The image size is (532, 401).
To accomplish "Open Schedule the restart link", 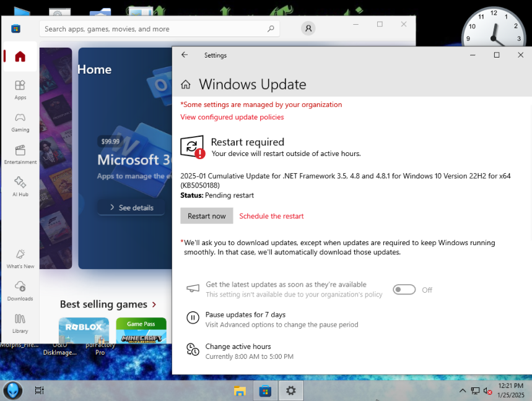I will (271, 216).
